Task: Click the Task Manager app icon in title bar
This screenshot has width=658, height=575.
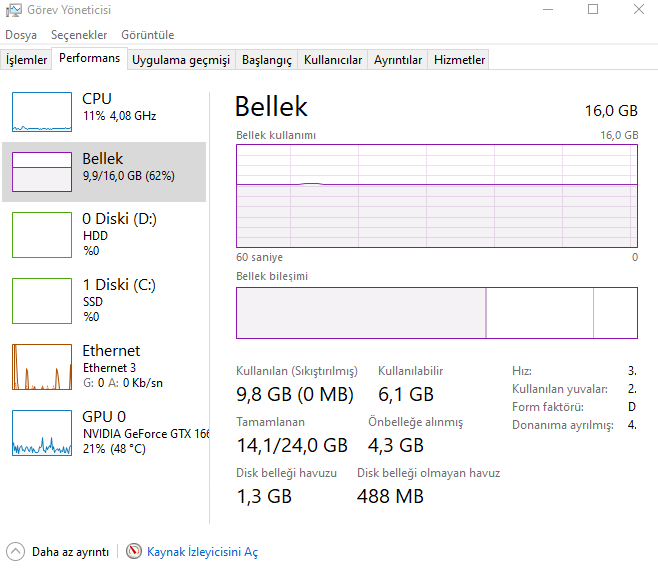Action: pyautogui.click(x=11, y=10)
